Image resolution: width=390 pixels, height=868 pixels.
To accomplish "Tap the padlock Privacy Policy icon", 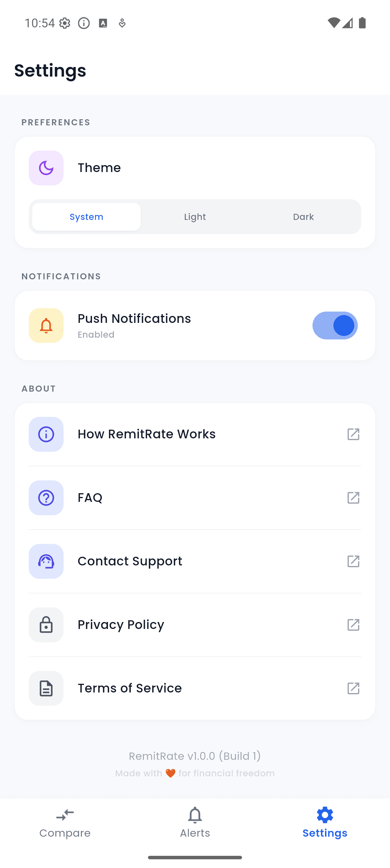I will click(46, 625).
